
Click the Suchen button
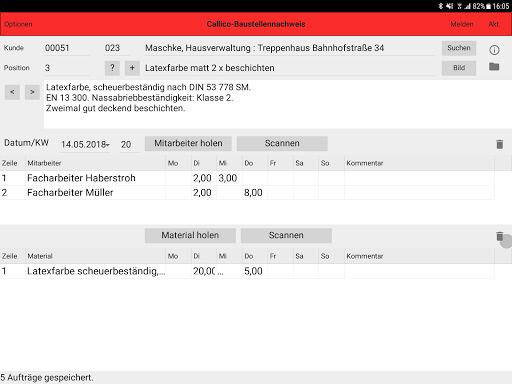[x=459, y=48]
